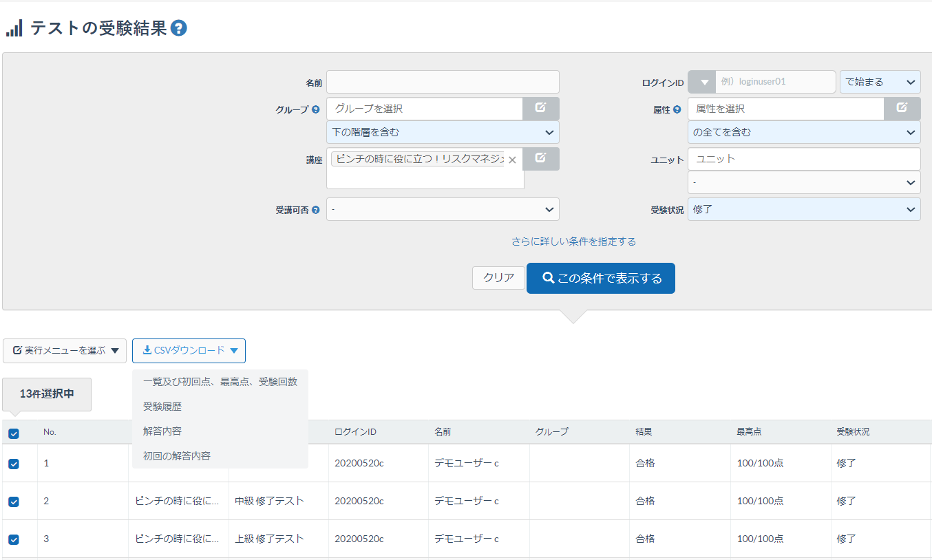Click the ログインID input field
The height and width of the screenshot is (560, 932).
pyautogui.click(x=776, y=82)
